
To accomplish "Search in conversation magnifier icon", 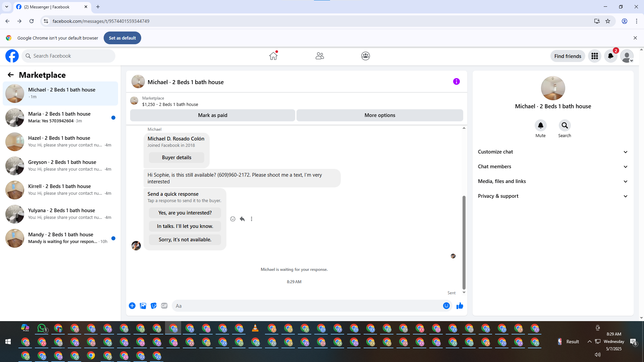I will coord(565,125).
